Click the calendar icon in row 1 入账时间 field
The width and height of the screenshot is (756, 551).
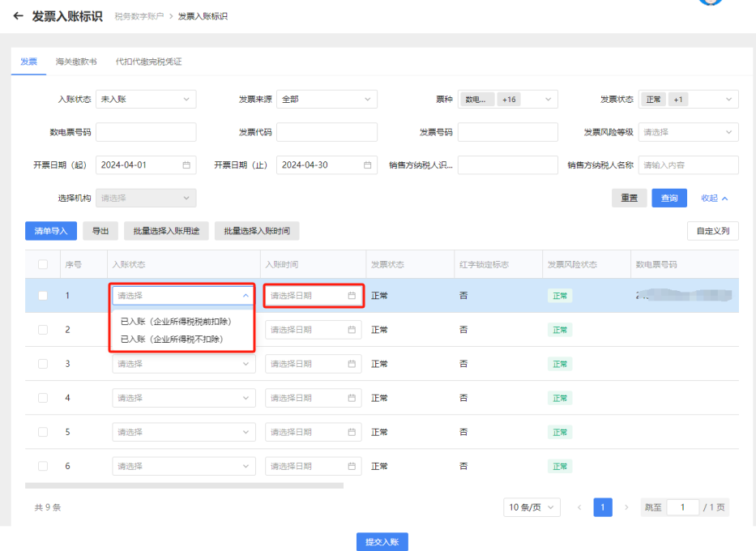[x=352, y=295]
